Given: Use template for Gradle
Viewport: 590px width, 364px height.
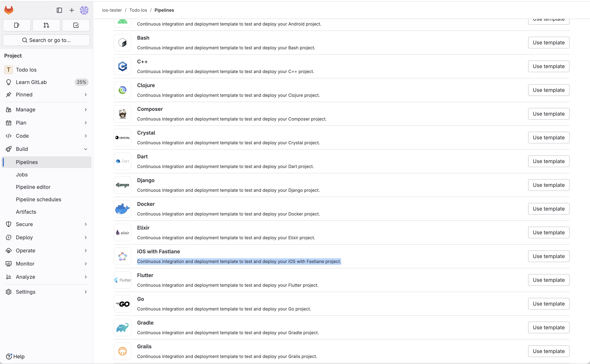Looking at the screenshot, I should pyautogui.click(x=549, y=328).
